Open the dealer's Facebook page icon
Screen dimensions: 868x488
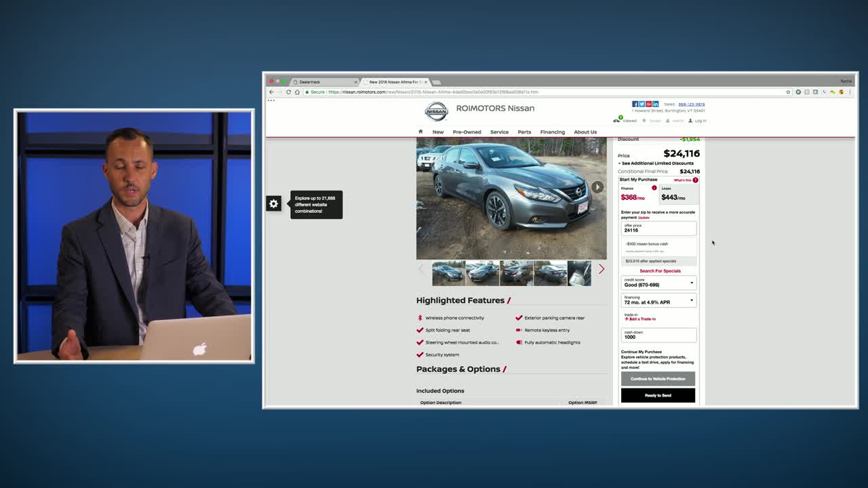pyautogui.click(x=635, y=104)
